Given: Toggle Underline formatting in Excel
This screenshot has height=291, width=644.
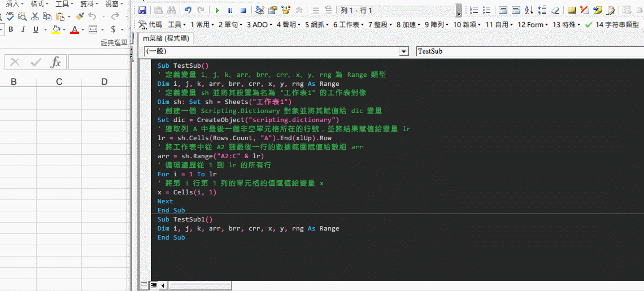Looking at the screenshot, I should pyautogui.click(x=36, y=29).
